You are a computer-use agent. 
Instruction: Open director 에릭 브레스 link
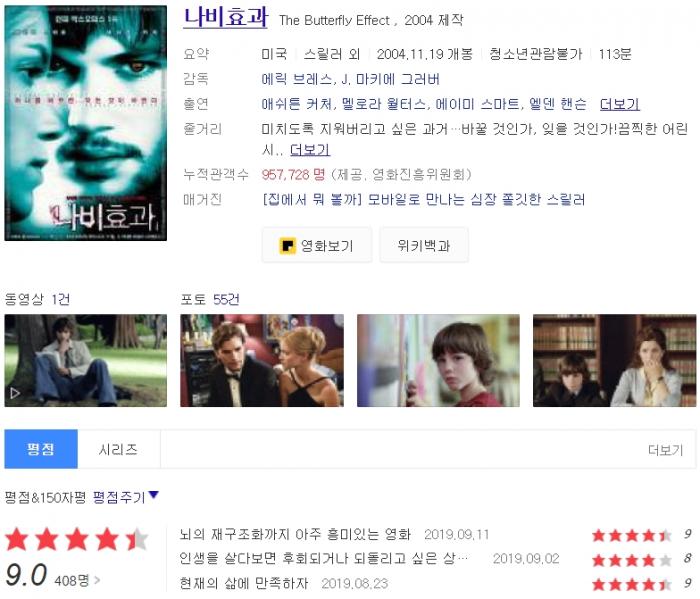tap(296, 79)
